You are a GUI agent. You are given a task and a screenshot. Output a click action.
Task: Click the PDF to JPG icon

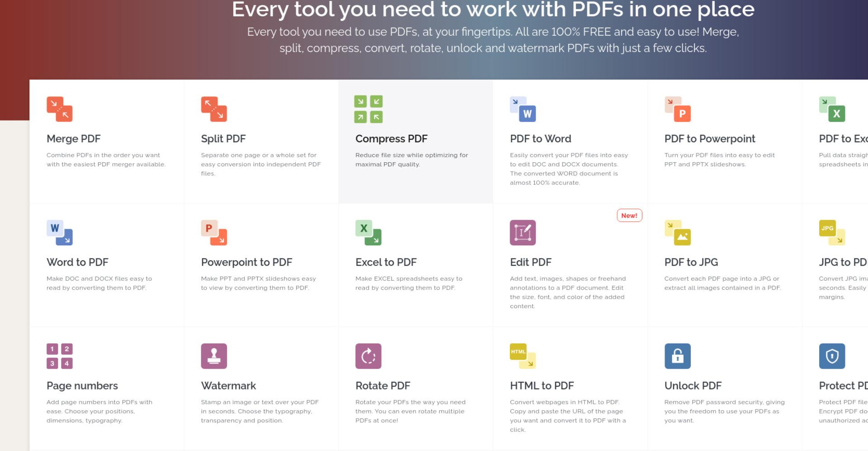(x=678, y=232)
